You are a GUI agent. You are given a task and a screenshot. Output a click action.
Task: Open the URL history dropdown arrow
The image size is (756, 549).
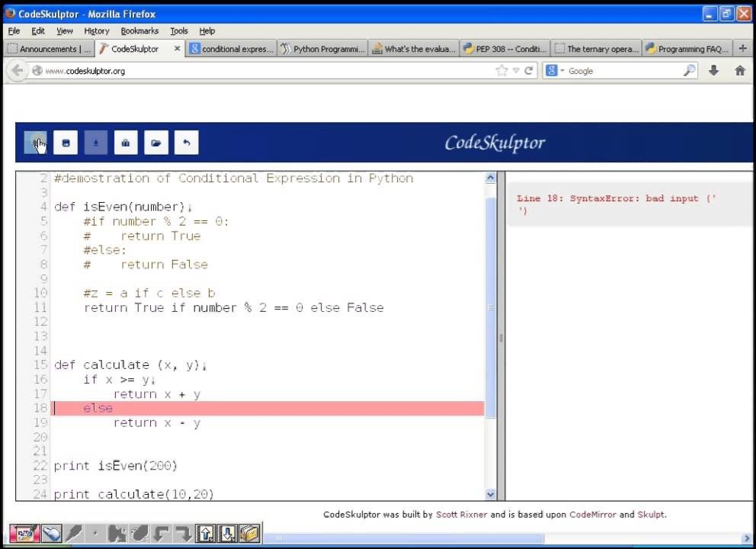pos(516,71)
